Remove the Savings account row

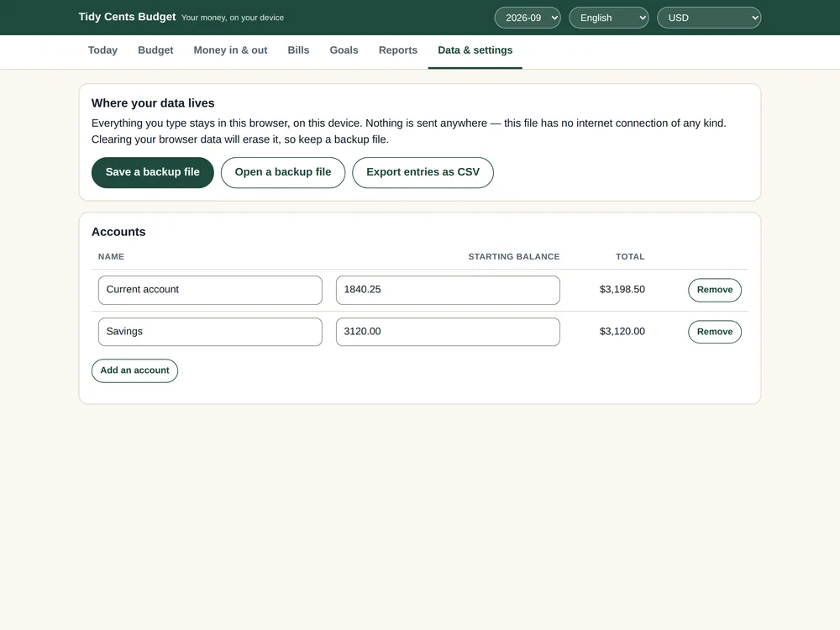pyautogui.click(x=715, y=332)
